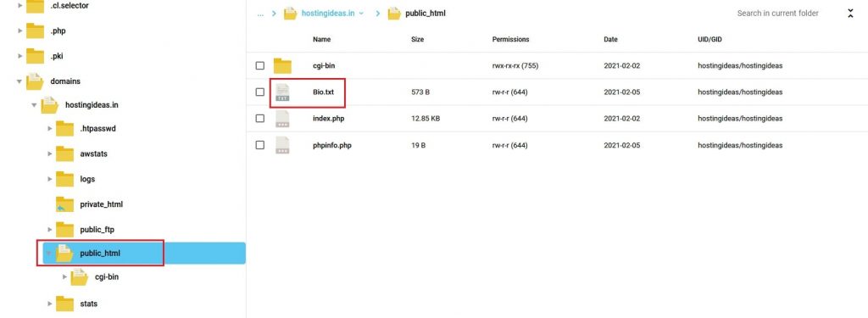The image size is (868, 318).
Task: Click the index.php file icon
Action: 282,119
